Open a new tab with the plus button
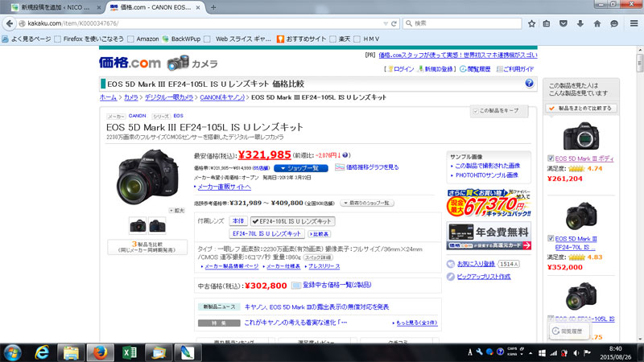 [x=213, y=7]
